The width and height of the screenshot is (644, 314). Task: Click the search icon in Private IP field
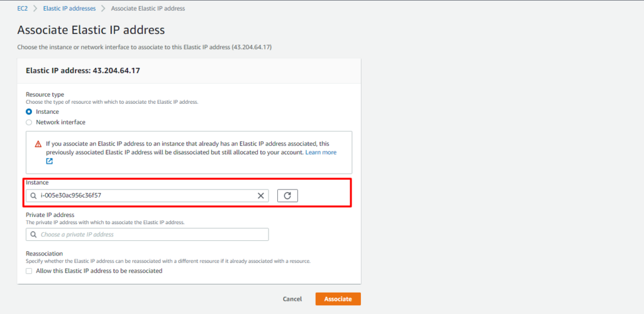pyautogui.click(x=33, y=234)
